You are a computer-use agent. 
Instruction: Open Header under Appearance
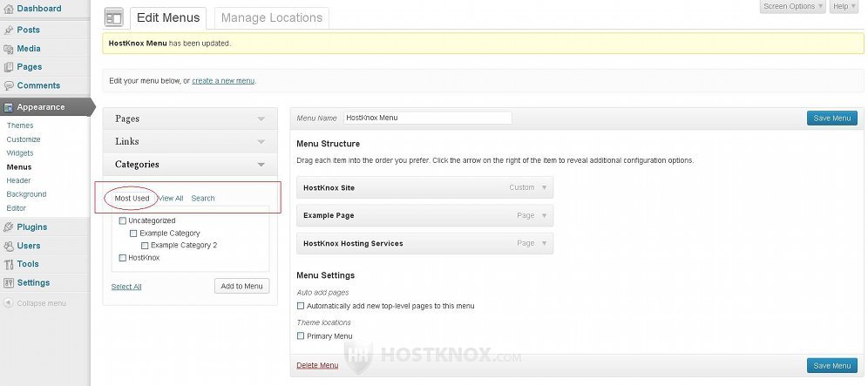click(19, 180)
